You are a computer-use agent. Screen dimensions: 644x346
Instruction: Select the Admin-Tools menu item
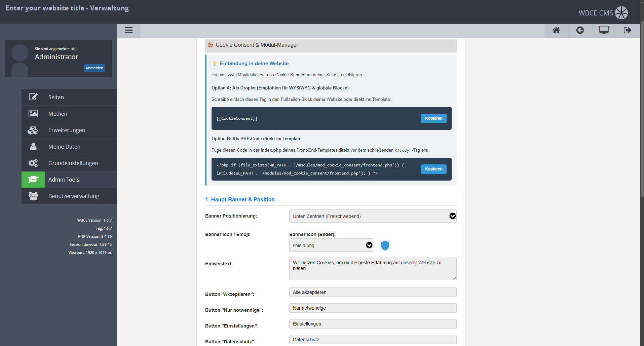click(x=69, y=180)
